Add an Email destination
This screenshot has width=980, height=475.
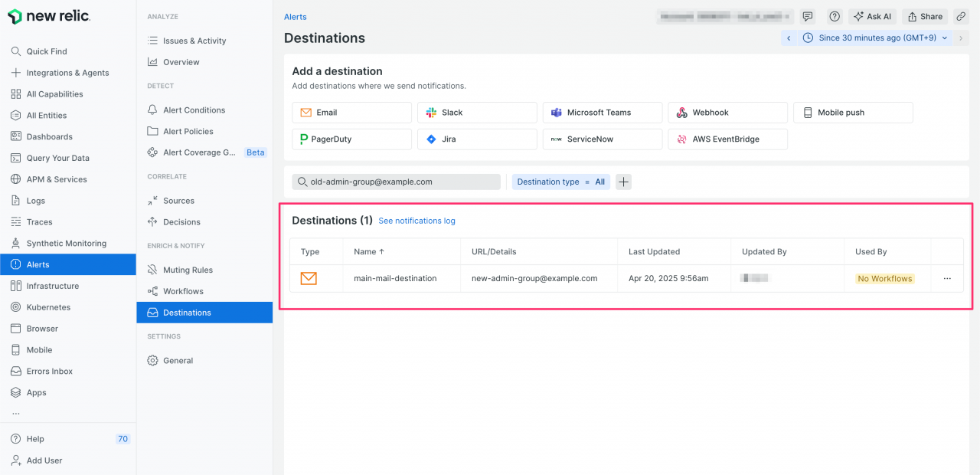pos(351,113)
